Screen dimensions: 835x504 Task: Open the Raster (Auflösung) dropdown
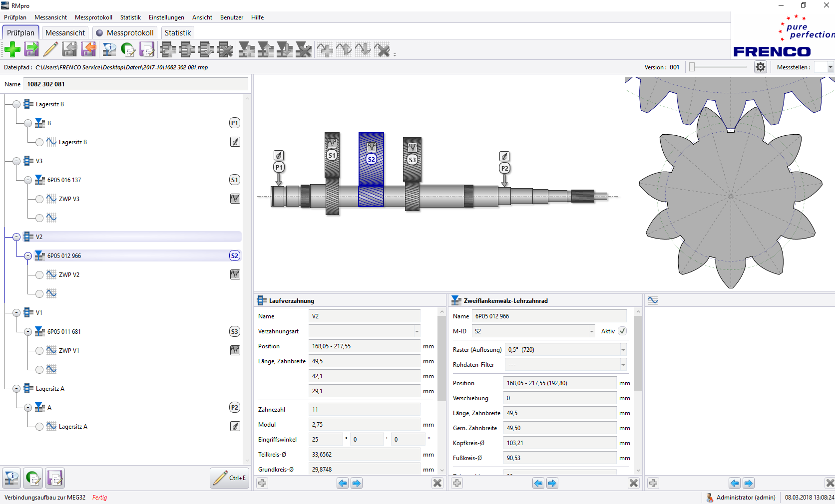pyautogui.click(x=623, y=350)
